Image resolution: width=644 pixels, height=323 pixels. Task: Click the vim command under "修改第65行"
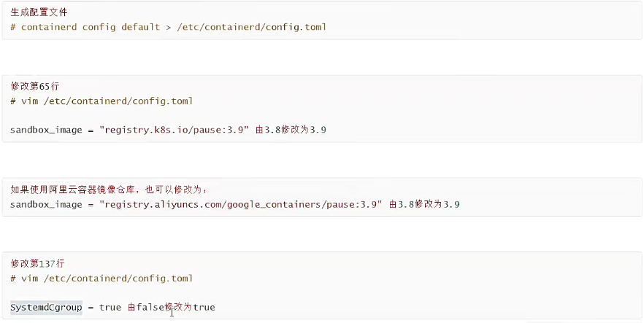tap(101, 101)
